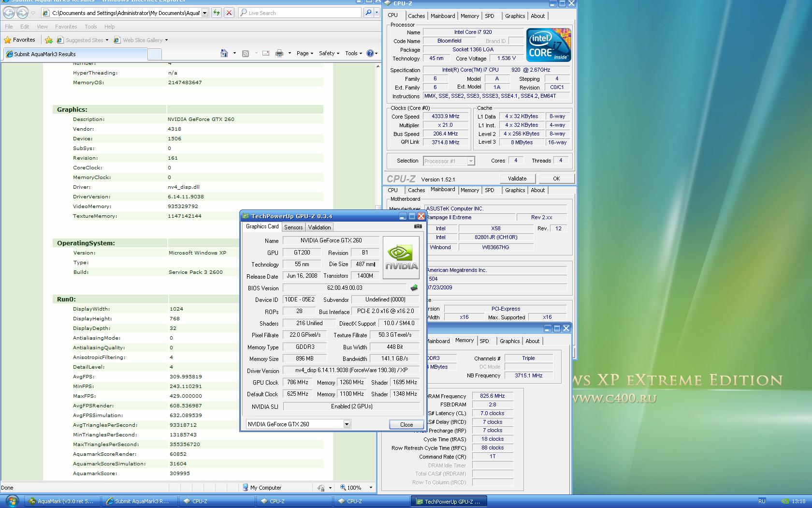Go back with Internet Explorer's Back arrow
The height and width of the screenshot is (508, 812).
pos(9,13)
